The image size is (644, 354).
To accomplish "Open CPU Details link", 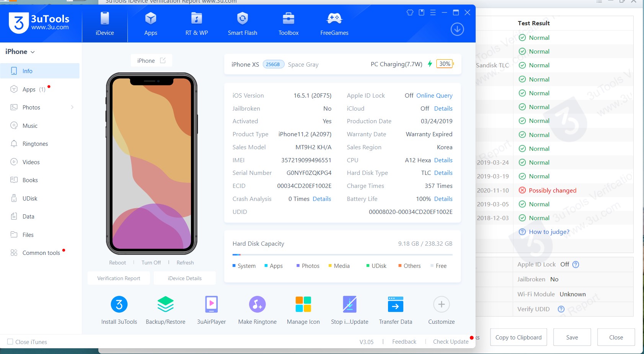I will point(443,160).
